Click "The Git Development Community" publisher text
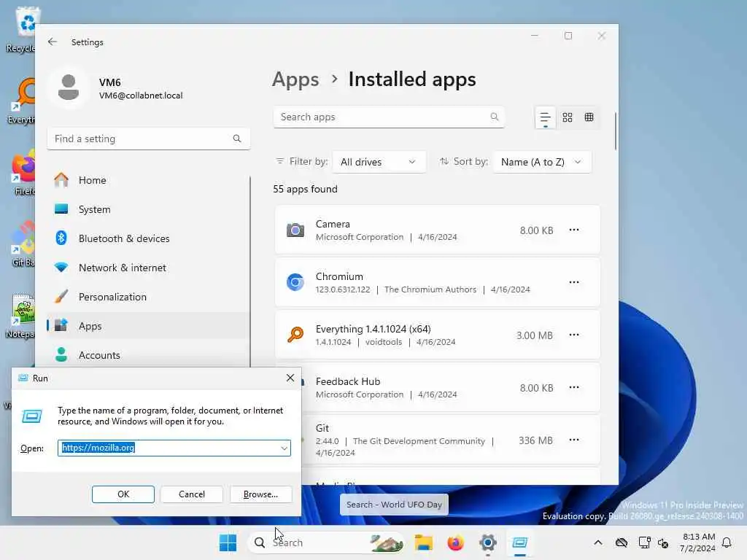This screenshot has height=560, width=747. tap(419, 441)
